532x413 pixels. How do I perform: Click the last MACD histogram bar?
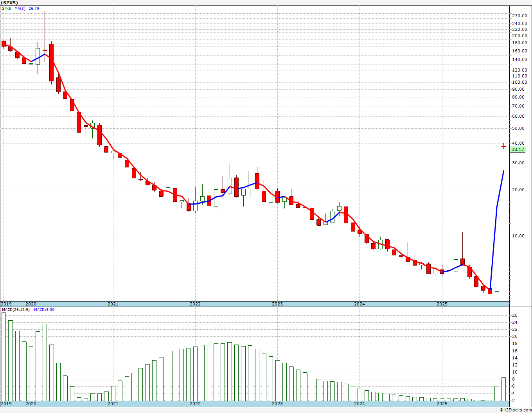(503, 389)
